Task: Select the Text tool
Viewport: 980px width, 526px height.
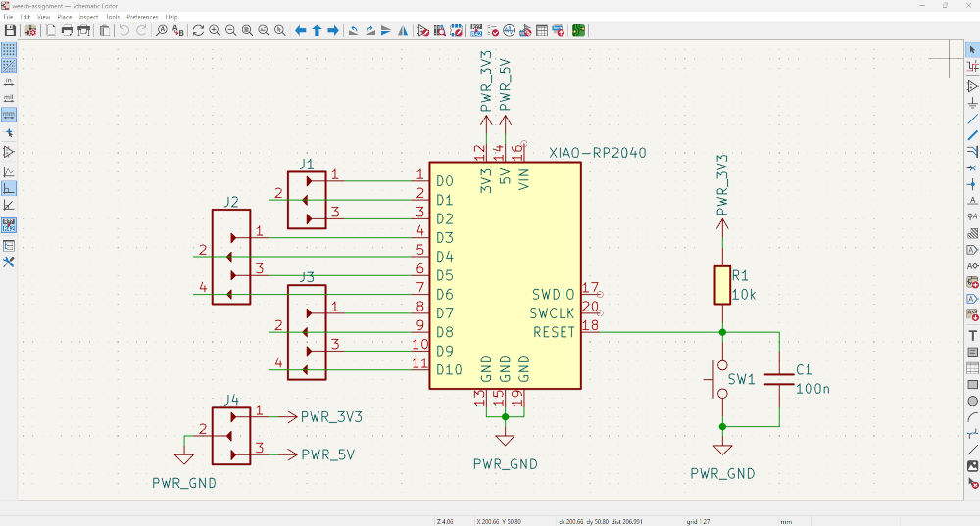Action: coord(972,335)
